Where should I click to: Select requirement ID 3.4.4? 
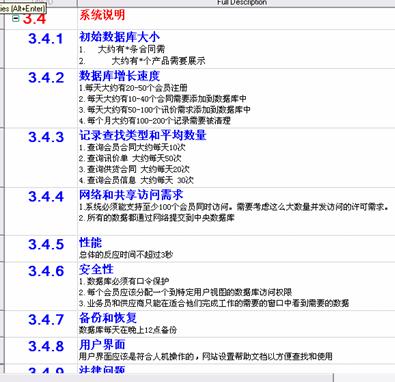[46, 196]
